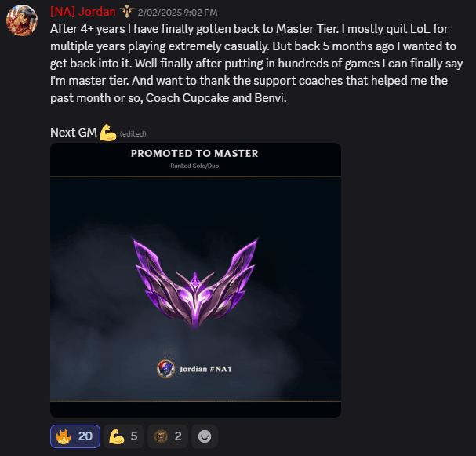Click the custom champion emoji in reactions

161,436
